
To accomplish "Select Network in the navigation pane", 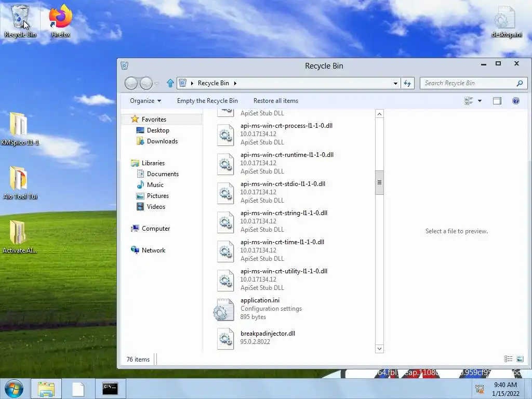I will coord(153,250).
